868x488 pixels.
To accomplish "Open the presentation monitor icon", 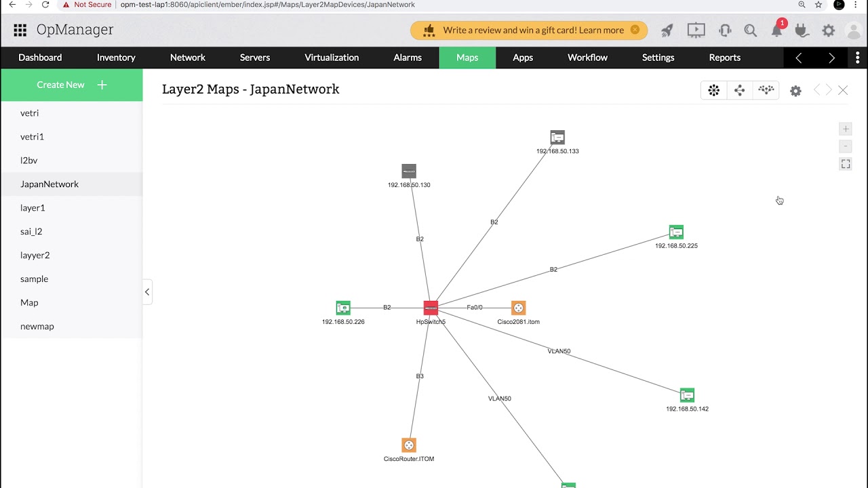I will tap(696, 30).
